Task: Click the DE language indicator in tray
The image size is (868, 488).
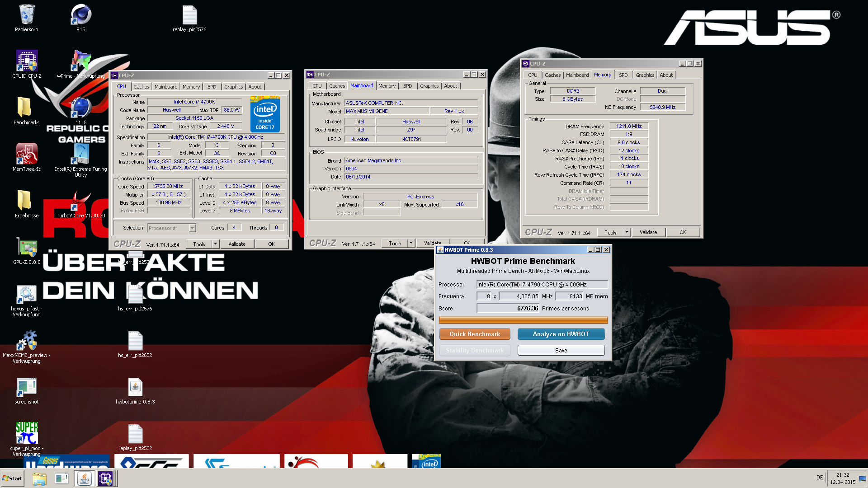Action: pos(820,478)
